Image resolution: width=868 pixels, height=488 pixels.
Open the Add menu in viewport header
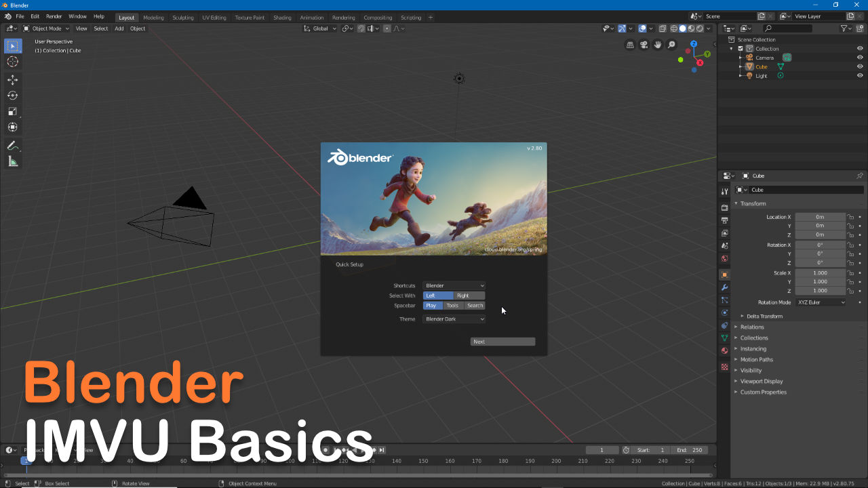119,28
